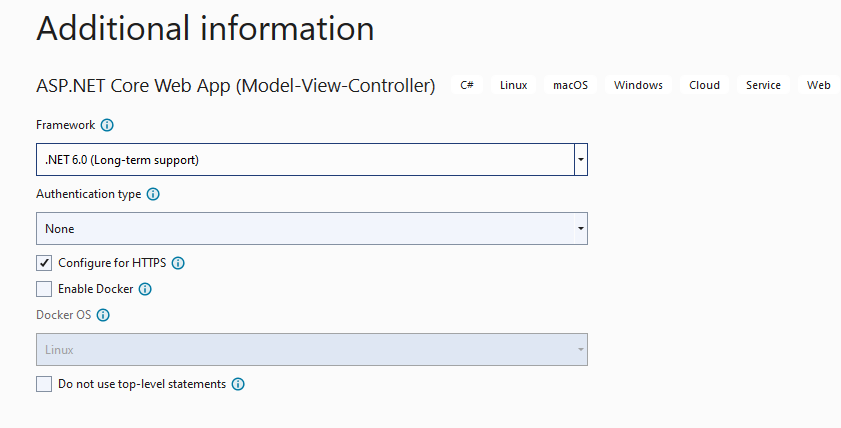Screen dimensions: 841x428
Task: Click the C# tag label
Action: (x=467, y=86)
